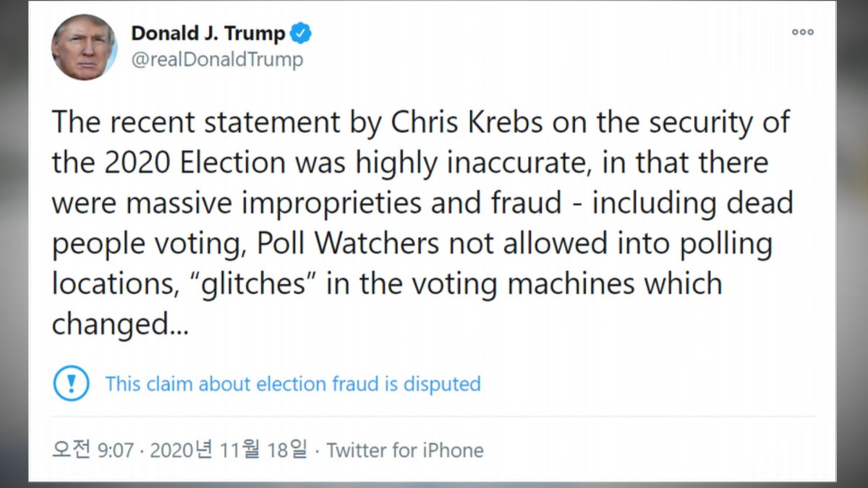Open the @realDonaldTrump handle link
Viewport: 868px width, 488px height.
tap(217, 59)
